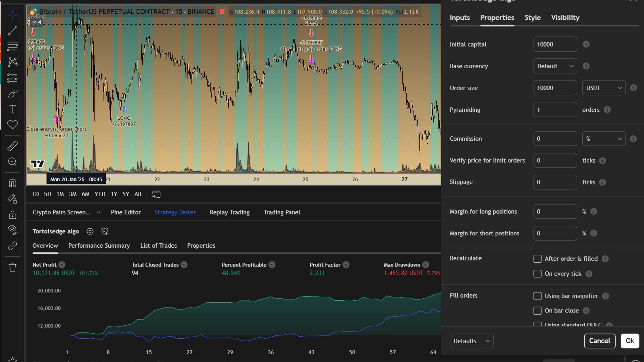Open the Commission percent type dropdown
This screenshot has width=644, height=362.
[604, 139]
